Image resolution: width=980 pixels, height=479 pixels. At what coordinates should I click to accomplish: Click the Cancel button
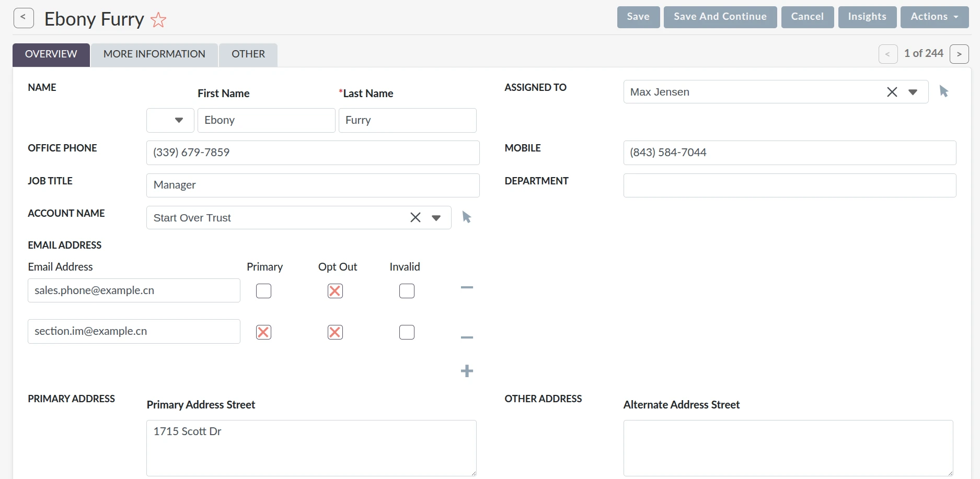[x=808, y=17]
